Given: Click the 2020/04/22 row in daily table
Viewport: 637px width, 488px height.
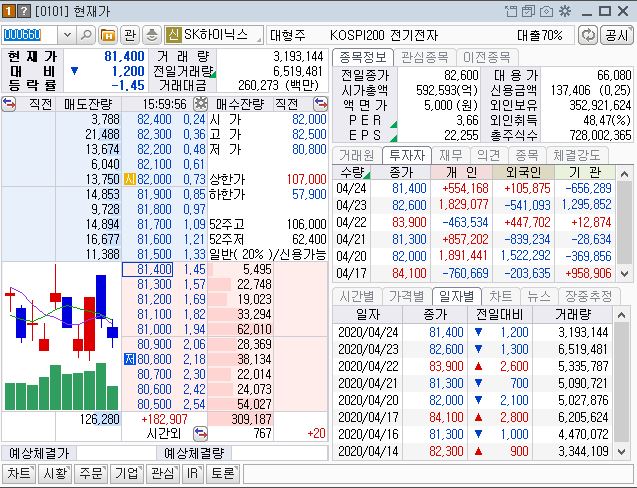Looking at the screenshot, I should coord(473,367).
